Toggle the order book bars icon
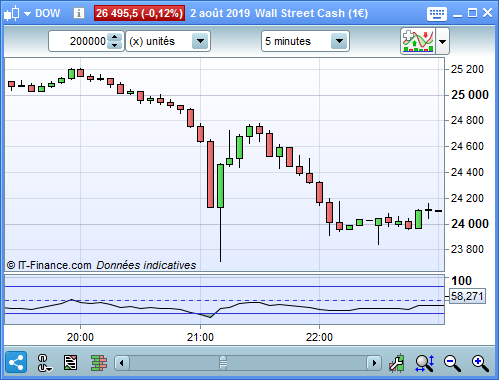Screen dimensions: 499x380 pyautogui.click(x=99, y=363)
